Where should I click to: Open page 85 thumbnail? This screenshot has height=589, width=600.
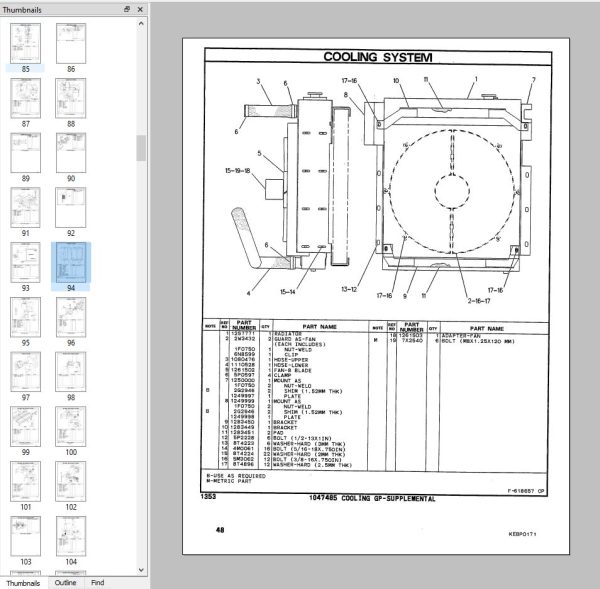25,43
